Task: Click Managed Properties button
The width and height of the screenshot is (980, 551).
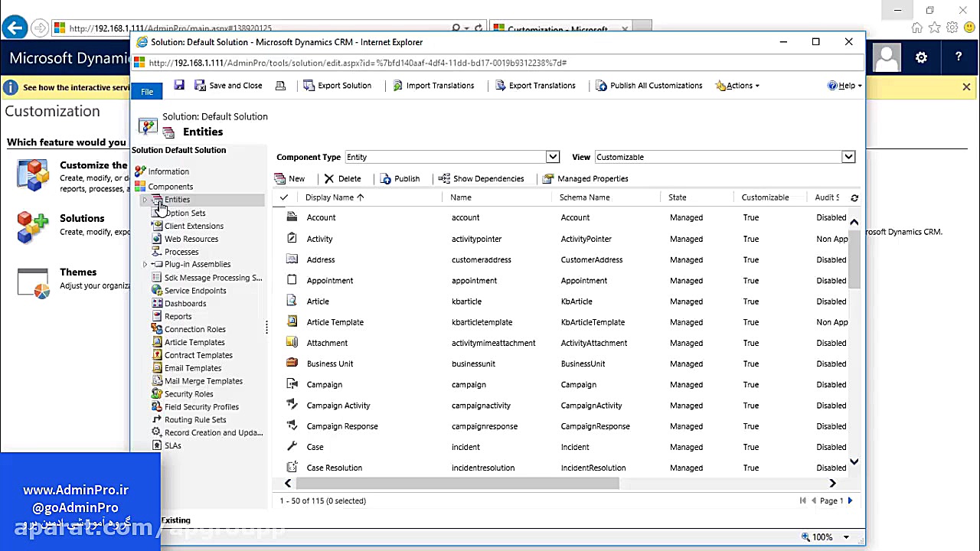Action: click(x=586, y=178)
